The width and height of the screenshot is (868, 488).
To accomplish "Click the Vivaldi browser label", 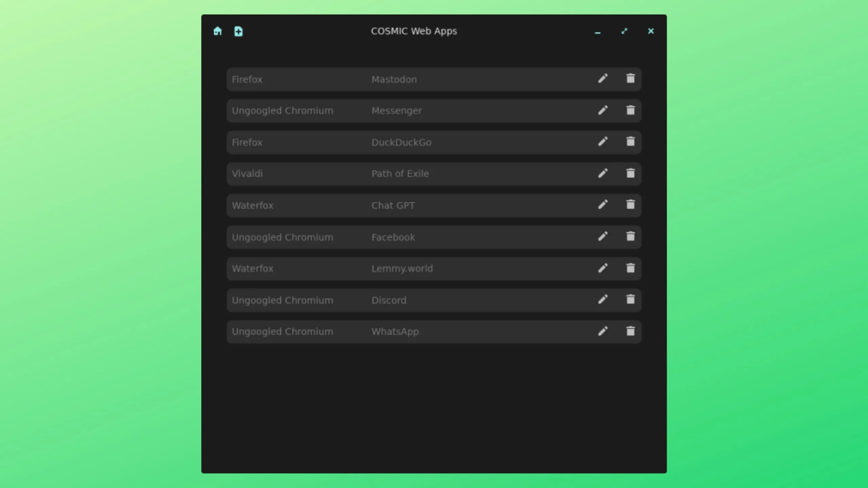I will pyautogui.click(x=247, y=174).
